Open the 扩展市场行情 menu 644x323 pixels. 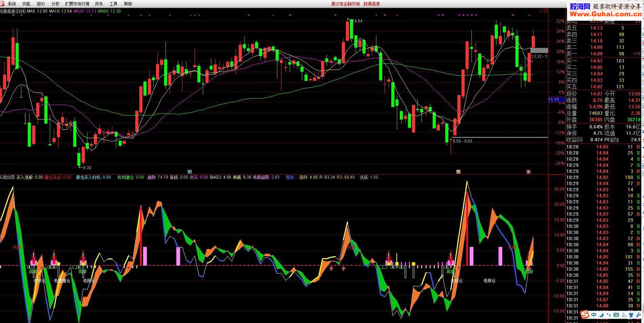coord(77,4)
